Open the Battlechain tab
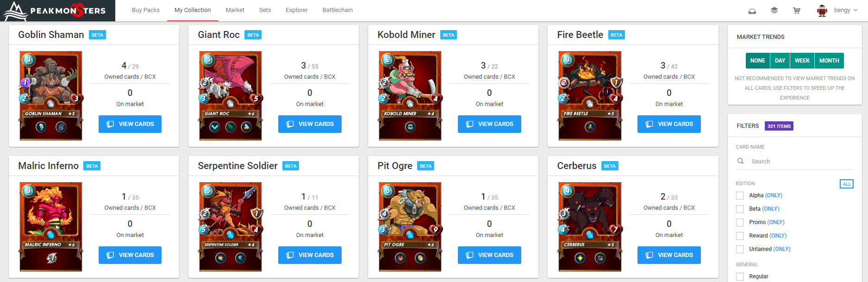This screenshot has width=868, height=282. click(337, 10)
